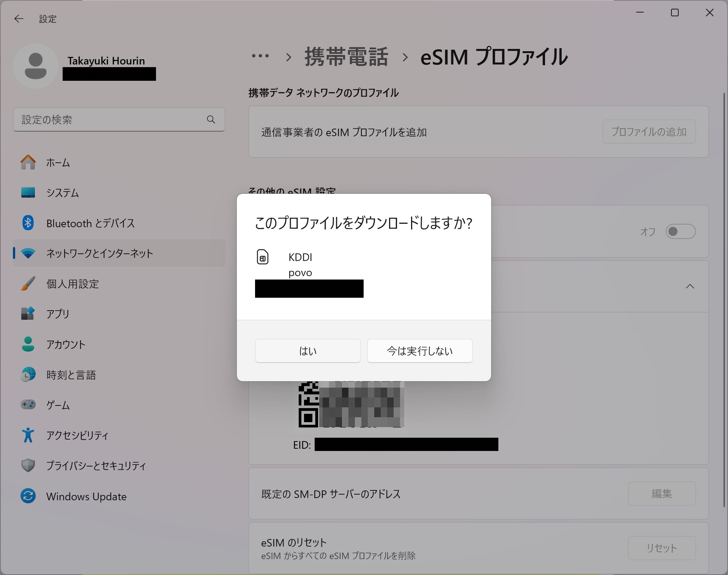Screen dimensions: 728x575
Task: Open アクセシビリティ settings
Action: click(119, 435)
